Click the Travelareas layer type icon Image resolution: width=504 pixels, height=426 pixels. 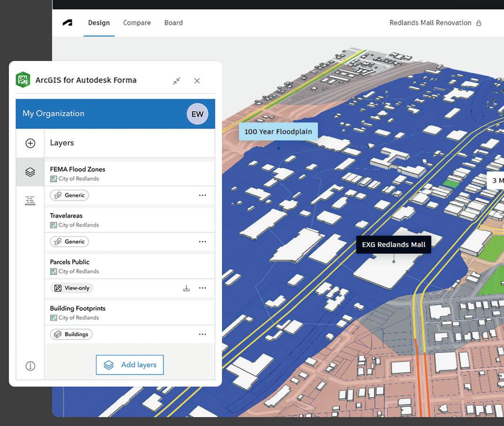[x=53, y=225]
